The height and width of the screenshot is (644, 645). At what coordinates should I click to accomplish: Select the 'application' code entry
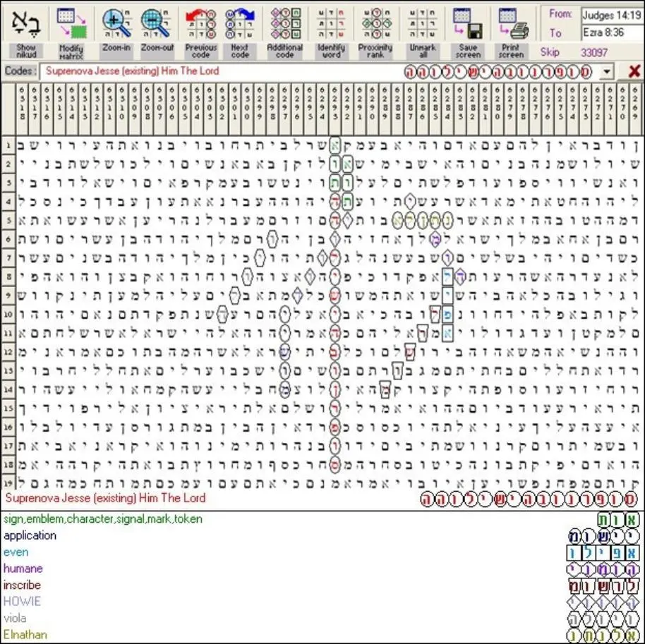[x=30, y=535]
